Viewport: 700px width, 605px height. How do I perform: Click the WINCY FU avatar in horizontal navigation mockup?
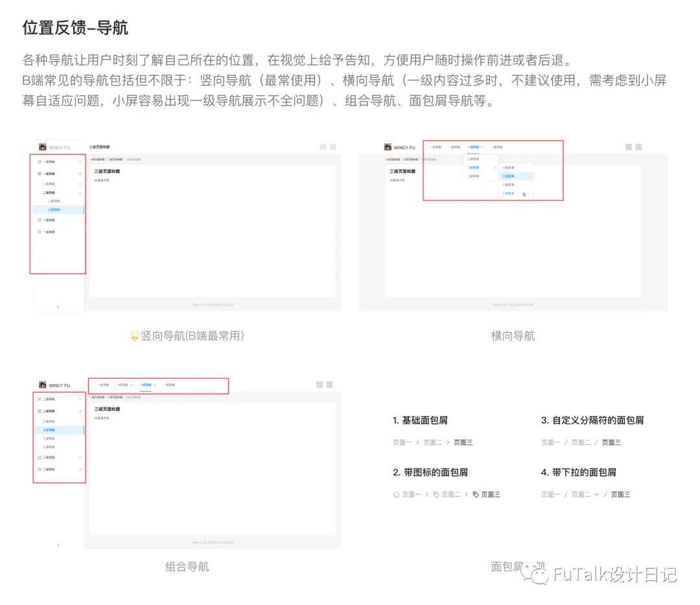click(x=388, y=147)
